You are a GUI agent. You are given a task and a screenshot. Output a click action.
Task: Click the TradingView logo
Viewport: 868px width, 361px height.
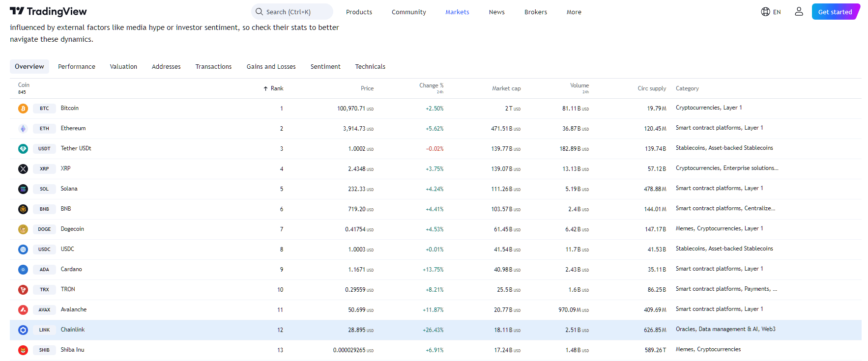(48, 11)
